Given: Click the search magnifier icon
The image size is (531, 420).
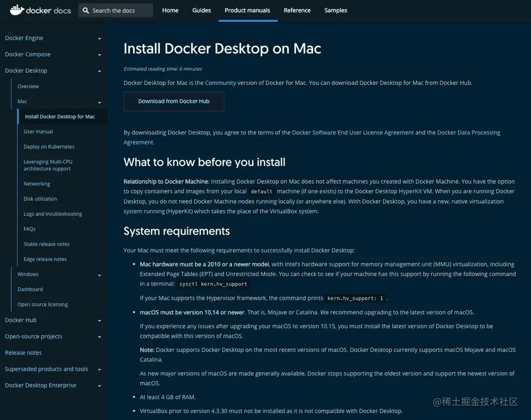Looking at the screenshot, I should tap(86, 10).
